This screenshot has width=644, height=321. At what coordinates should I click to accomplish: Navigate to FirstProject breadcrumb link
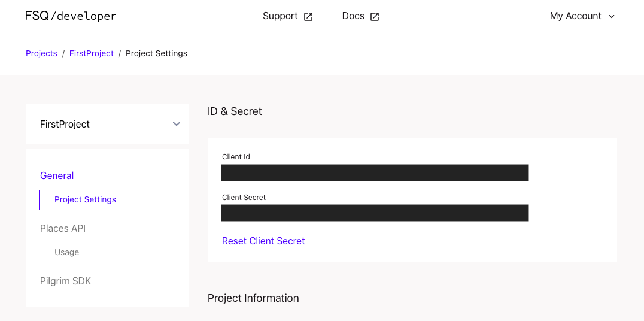pos(92,53)
